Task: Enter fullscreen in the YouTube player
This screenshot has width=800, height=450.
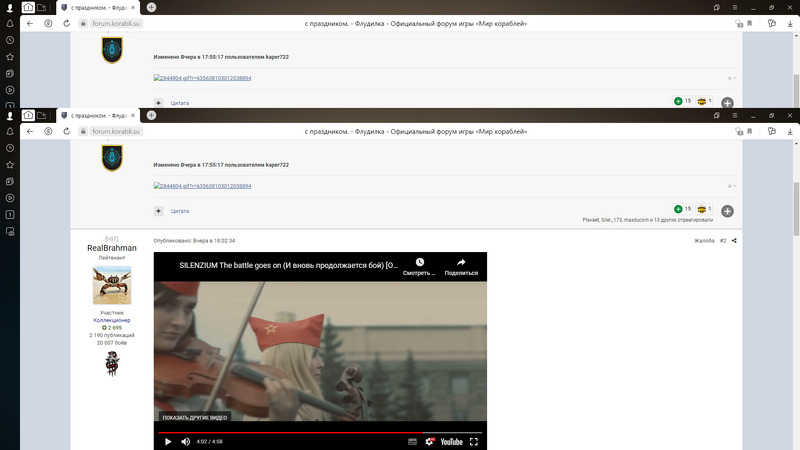Action: click(474, 441)
